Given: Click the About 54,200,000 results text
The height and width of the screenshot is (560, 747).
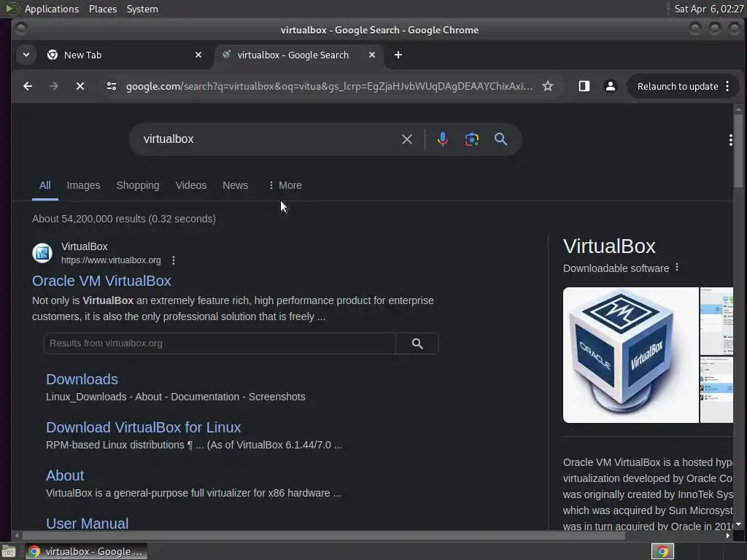Looking at the screenshot, I should click(124, 219).
